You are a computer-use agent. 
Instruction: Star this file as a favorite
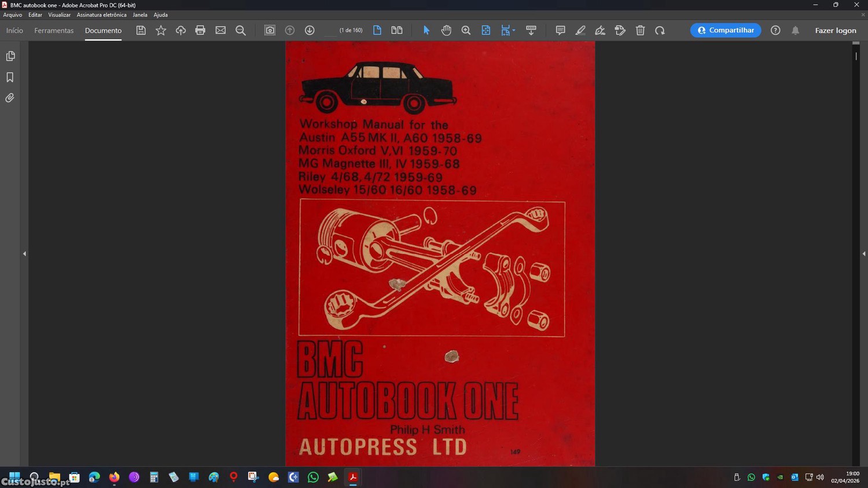pyautogui.click(x=161, y=31)
